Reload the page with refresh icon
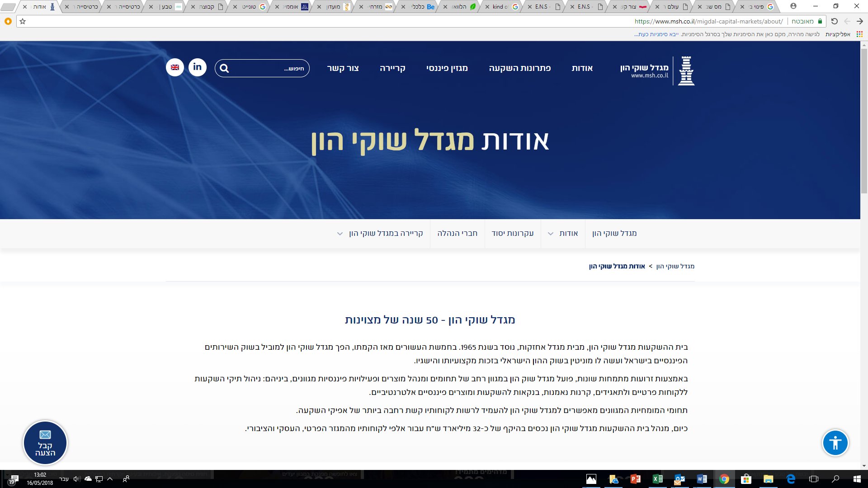The image size is (868, 488). point(835,21)
